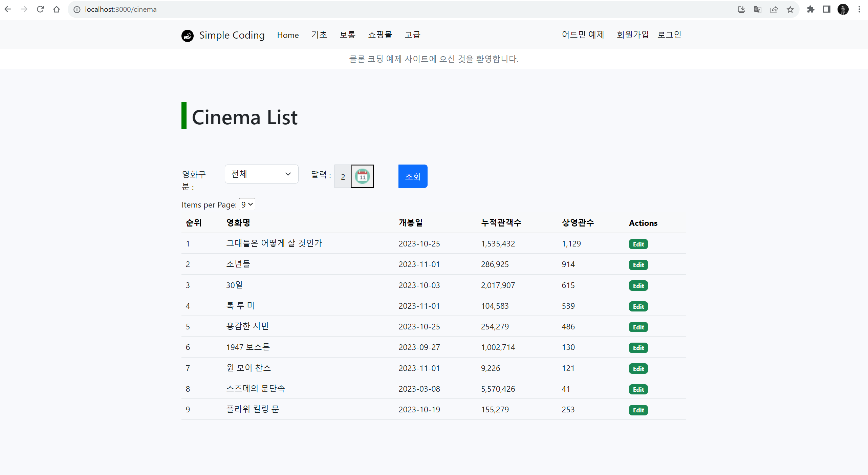Open the Items per Page selector
868x475 pixels.
(247, 204)
